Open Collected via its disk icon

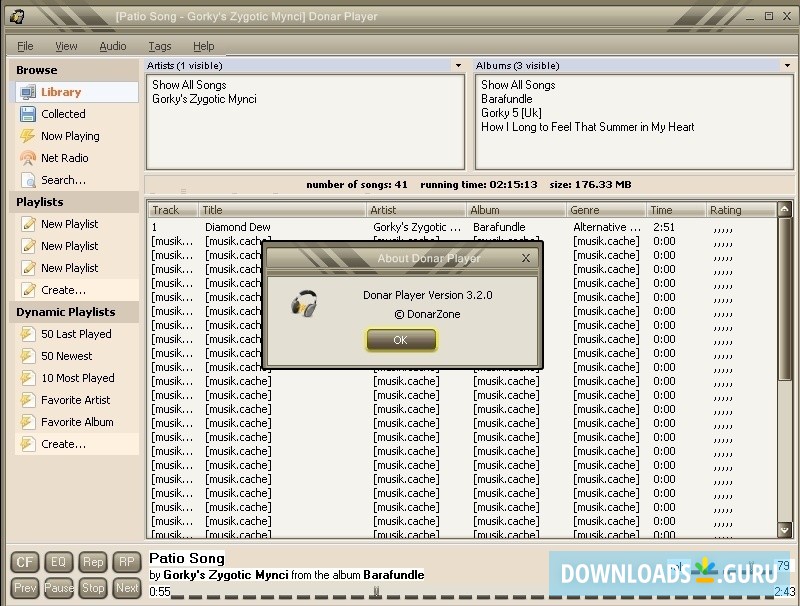28,114
